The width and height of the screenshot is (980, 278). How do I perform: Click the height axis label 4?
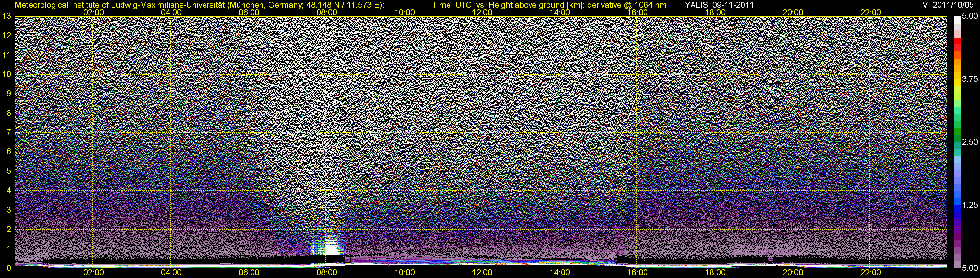click(9, 191)
